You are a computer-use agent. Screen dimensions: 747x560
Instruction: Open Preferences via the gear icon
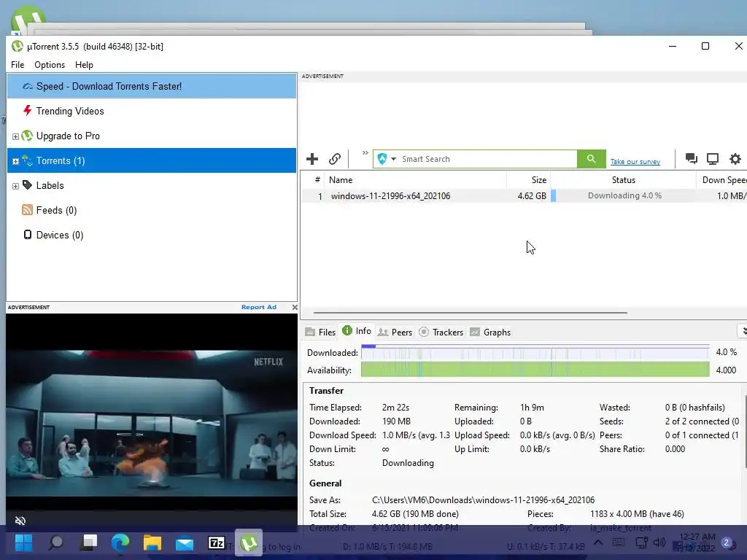point(735,158)
